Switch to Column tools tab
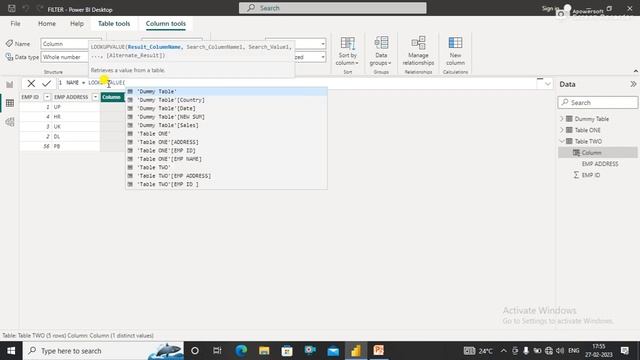Image resolution: width=640 pixels, height=360 pixels. coord(166,24)
